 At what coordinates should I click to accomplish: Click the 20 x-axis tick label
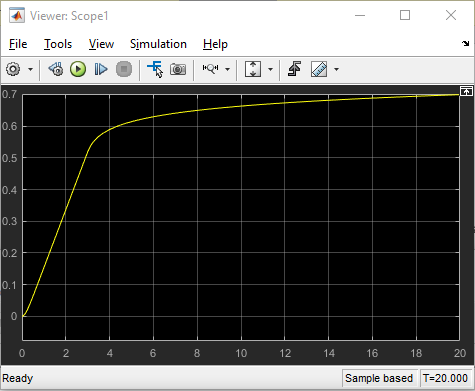coord(460,353)
